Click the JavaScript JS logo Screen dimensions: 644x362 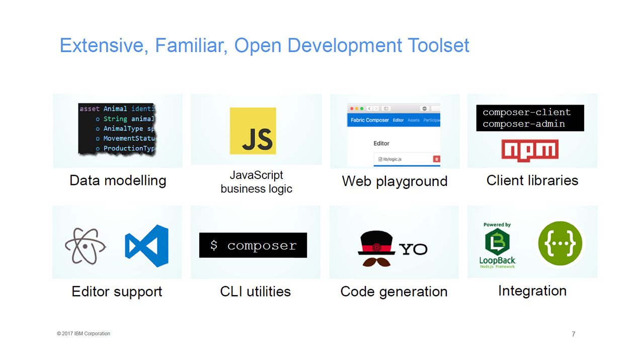click(x=253, y=131)
